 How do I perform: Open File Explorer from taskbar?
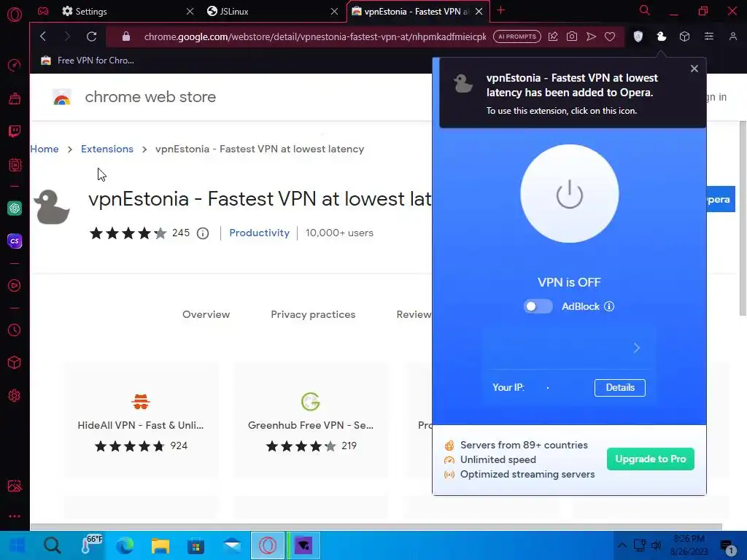[160, 545]
